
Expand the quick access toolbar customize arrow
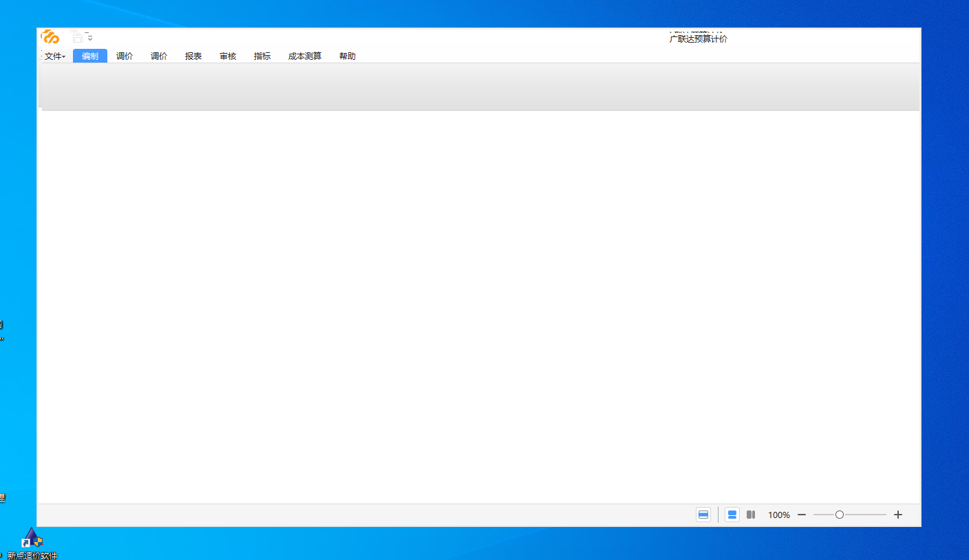pyautogui.click(x=89, y=37)
